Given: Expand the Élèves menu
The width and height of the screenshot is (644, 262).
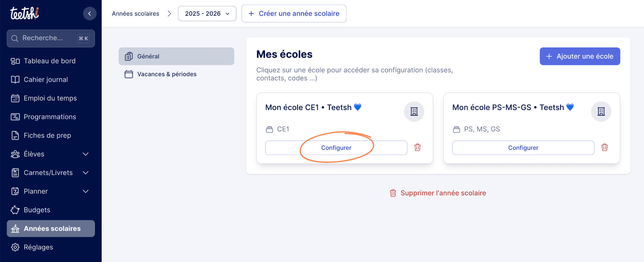Looking at the screenshot, I should [86, 154].
